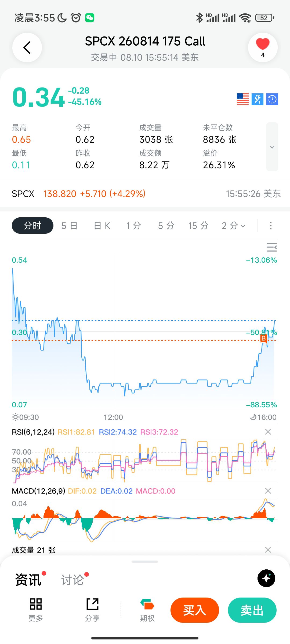This screenshot has width=290, height=644.
Task: Open the three-dot chart options menu
Action: click(271, 226)
